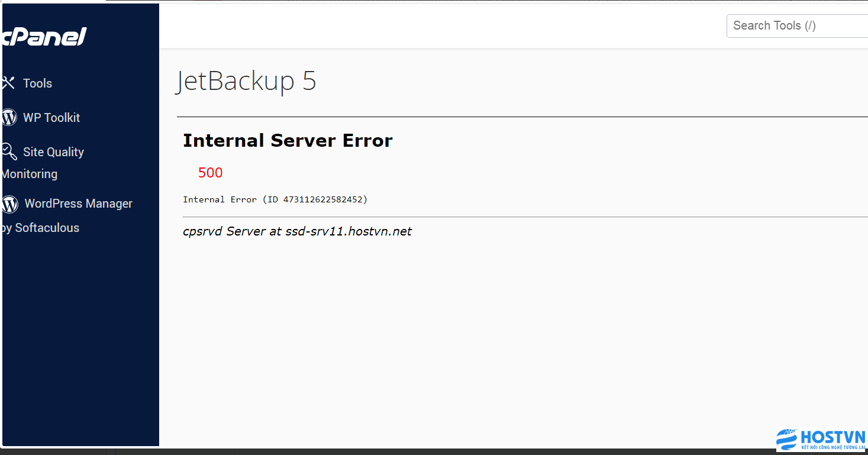Click the WordPress Manager logo icon
Image resolution: width=868 pixels, height=455 pixels.
click(10, 204)
